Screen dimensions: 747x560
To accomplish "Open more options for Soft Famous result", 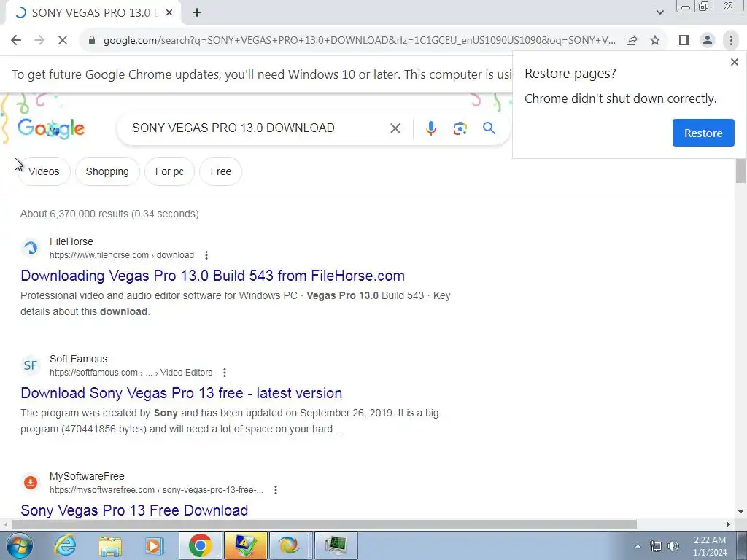I will 225,373.
